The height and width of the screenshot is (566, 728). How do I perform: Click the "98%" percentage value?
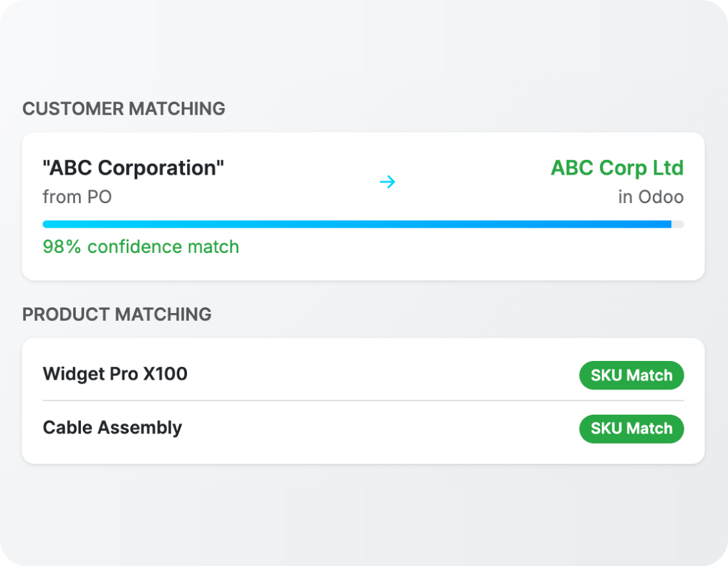62,246
